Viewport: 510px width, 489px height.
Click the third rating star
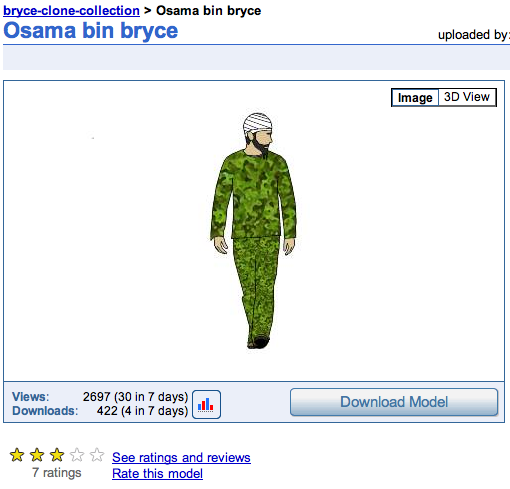click(x=57, y=455)
